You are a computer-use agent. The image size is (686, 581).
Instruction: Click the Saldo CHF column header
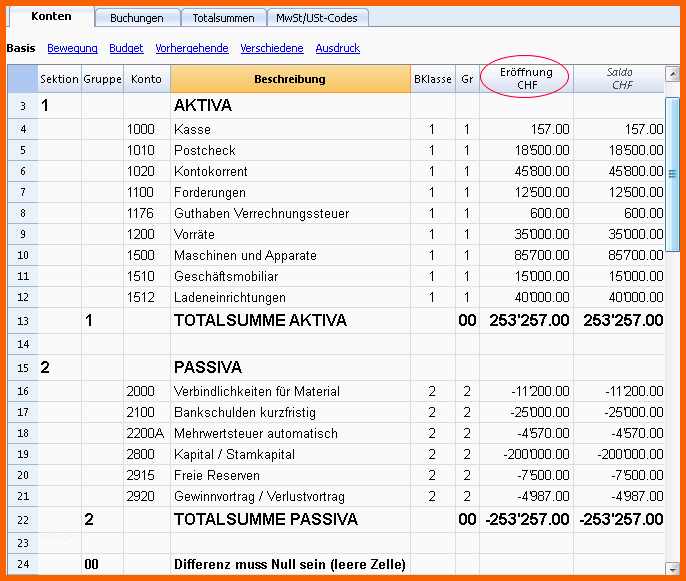point(619,79)
